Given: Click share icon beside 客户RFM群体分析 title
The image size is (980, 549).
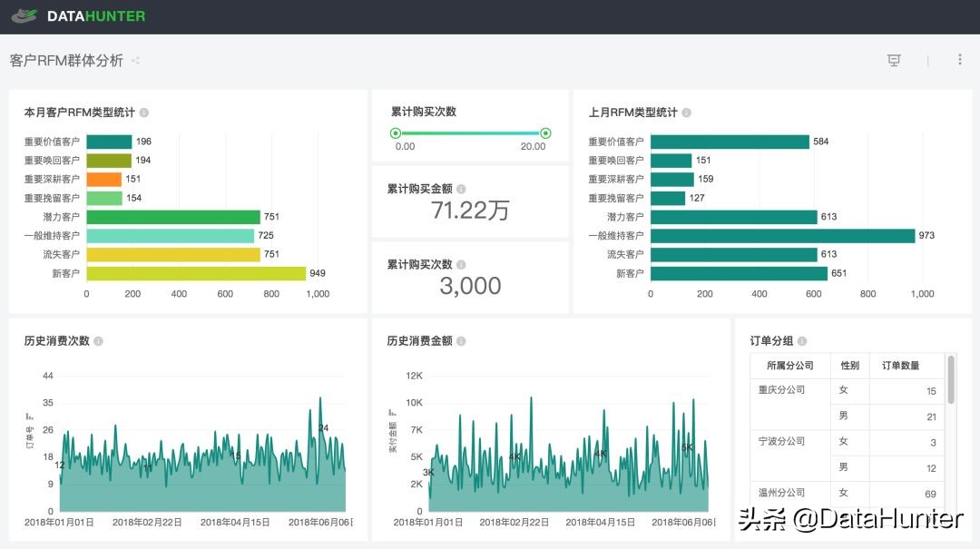Looking at the screenshot, I should 135,61.
